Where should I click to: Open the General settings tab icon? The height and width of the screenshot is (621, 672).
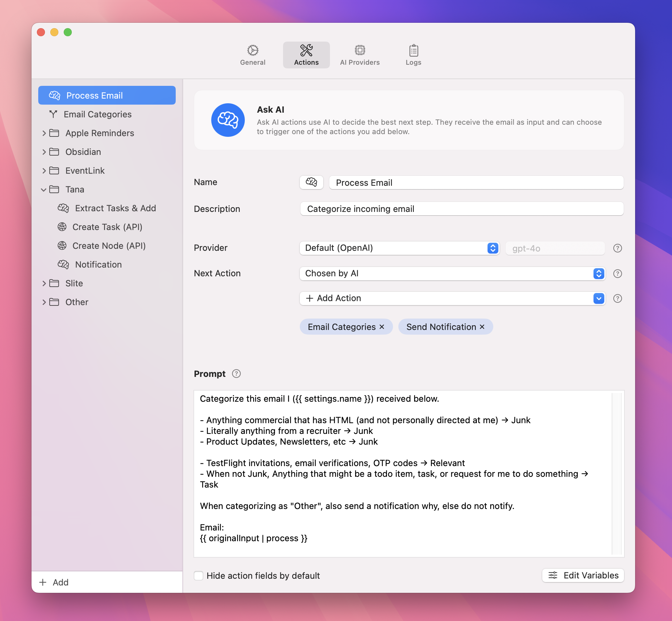click(253, 50)
